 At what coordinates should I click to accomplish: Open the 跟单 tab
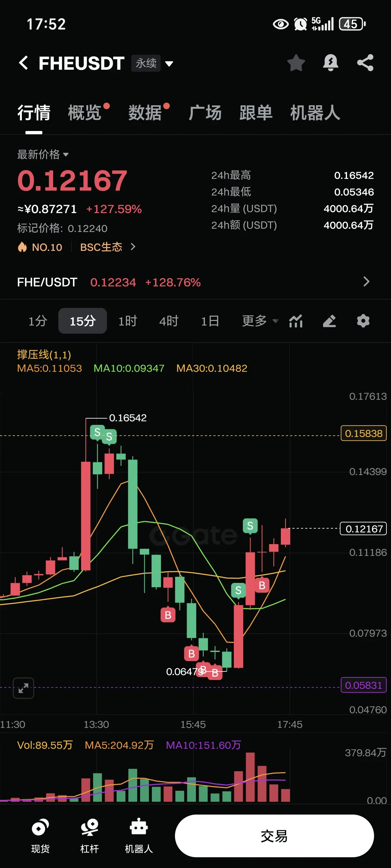[256, 112]
